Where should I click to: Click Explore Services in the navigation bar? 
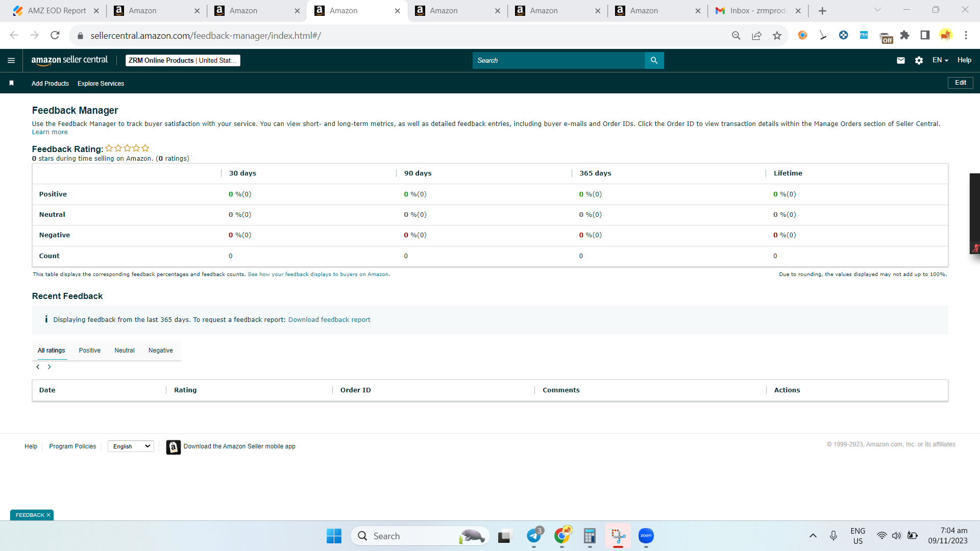(101, 84)
